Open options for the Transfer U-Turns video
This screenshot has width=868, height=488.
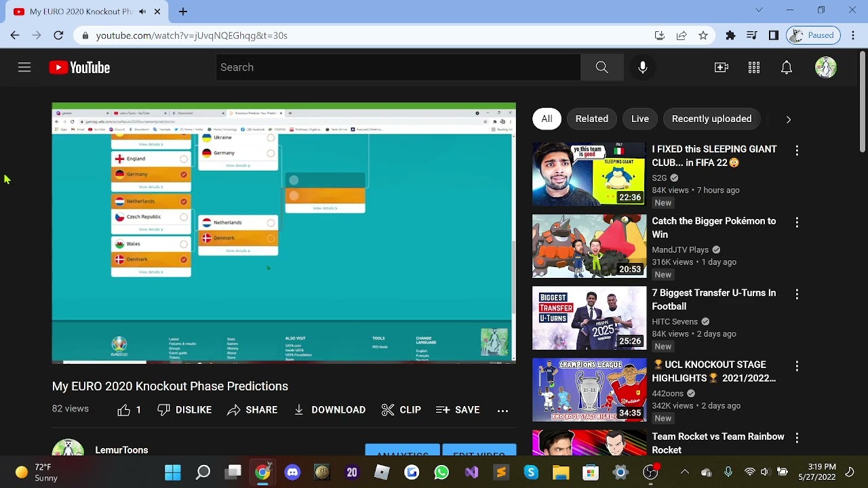coord(797,294)
